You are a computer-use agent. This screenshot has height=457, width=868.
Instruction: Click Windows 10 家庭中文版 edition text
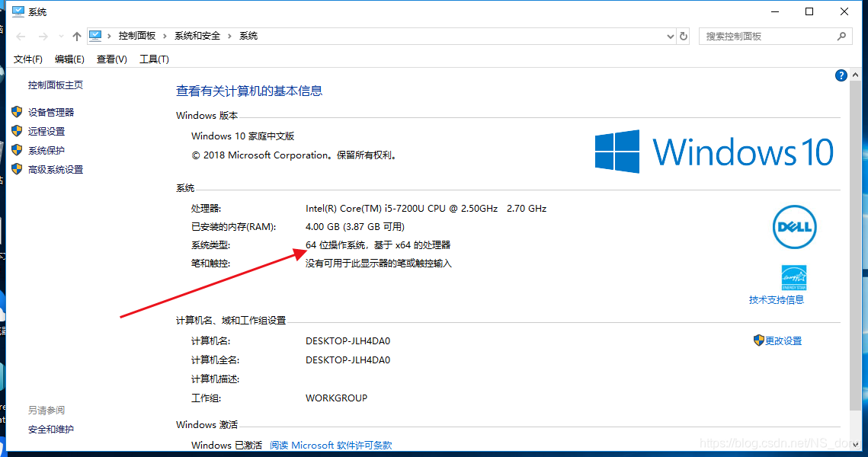pos(242,136)
